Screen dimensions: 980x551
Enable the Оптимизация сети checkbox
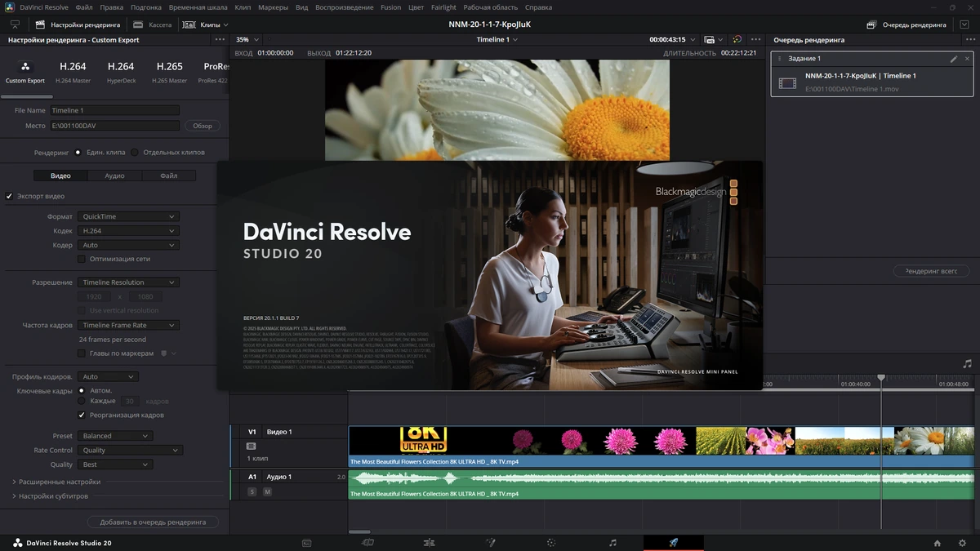82,259
